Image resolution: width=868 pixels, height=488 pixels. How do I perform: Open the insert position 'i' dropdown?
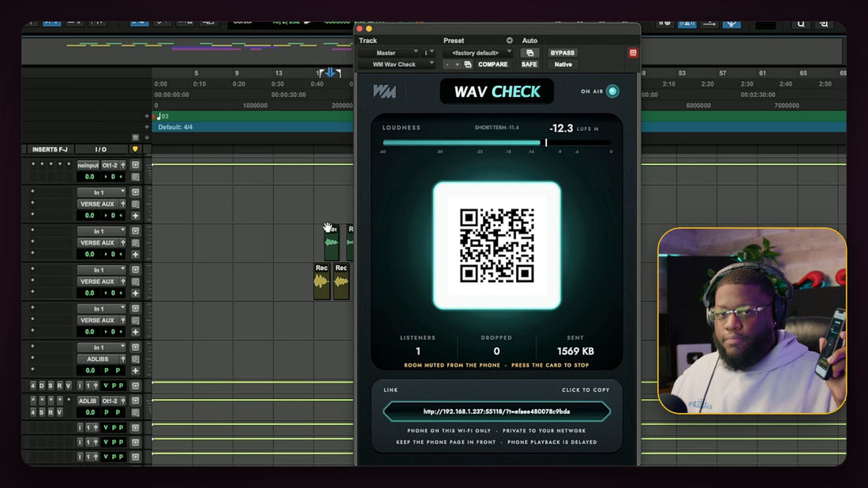coord(429,53)
